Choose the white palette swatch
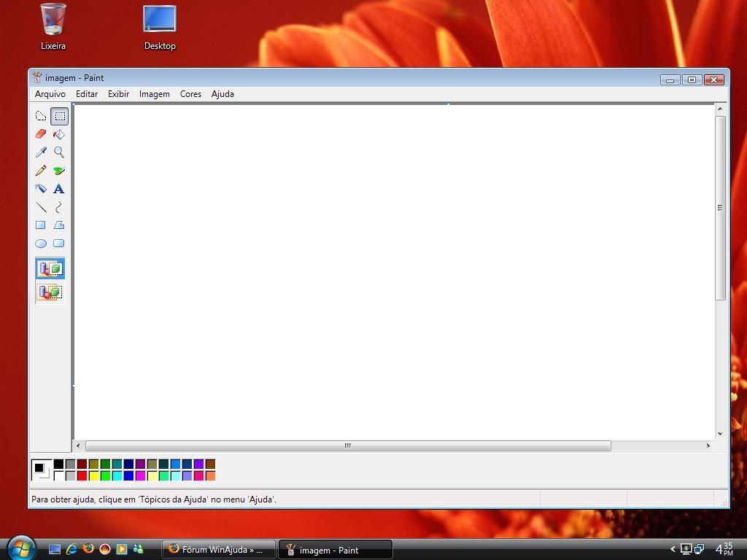Viewport: 747px width, 560px height. pos(58,475)
